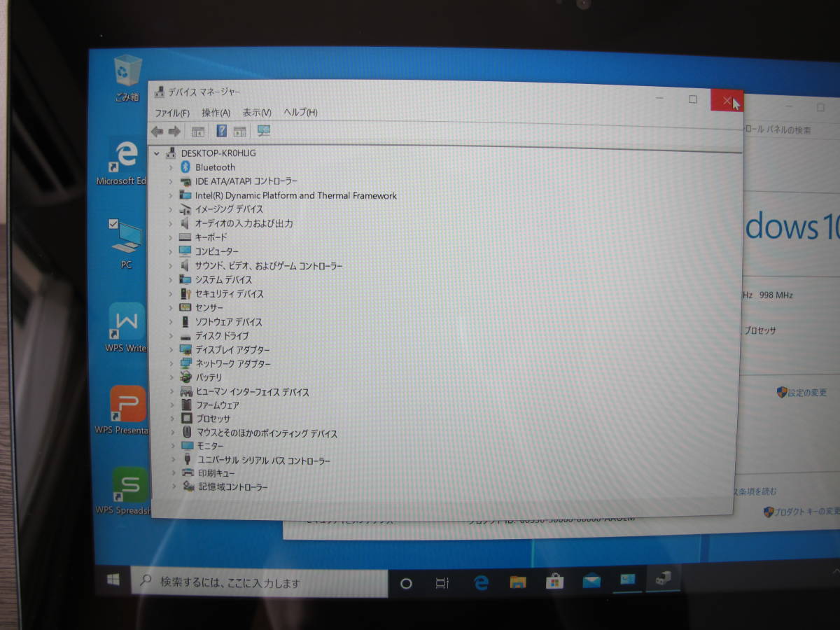Click the Properties toolbar icon
The image size is (840, 630).
pyautogui.click(x=198, y=131)
